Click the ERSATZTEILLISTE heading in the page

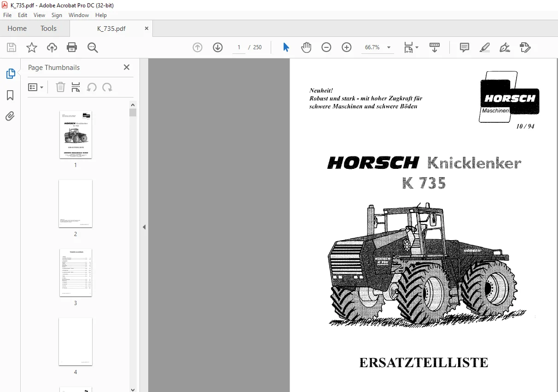(x=424, y=363)
